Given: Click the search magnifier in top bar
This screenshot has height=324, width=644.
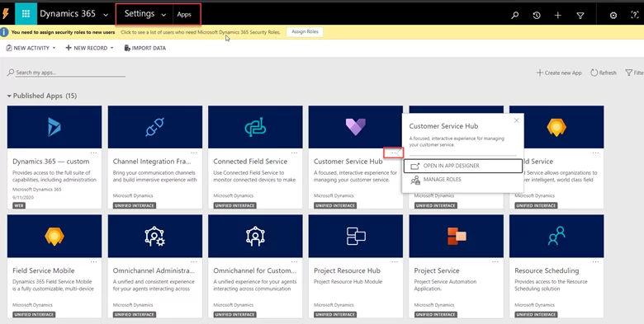Looking at the screenshot, I should [x=514, y=15].
